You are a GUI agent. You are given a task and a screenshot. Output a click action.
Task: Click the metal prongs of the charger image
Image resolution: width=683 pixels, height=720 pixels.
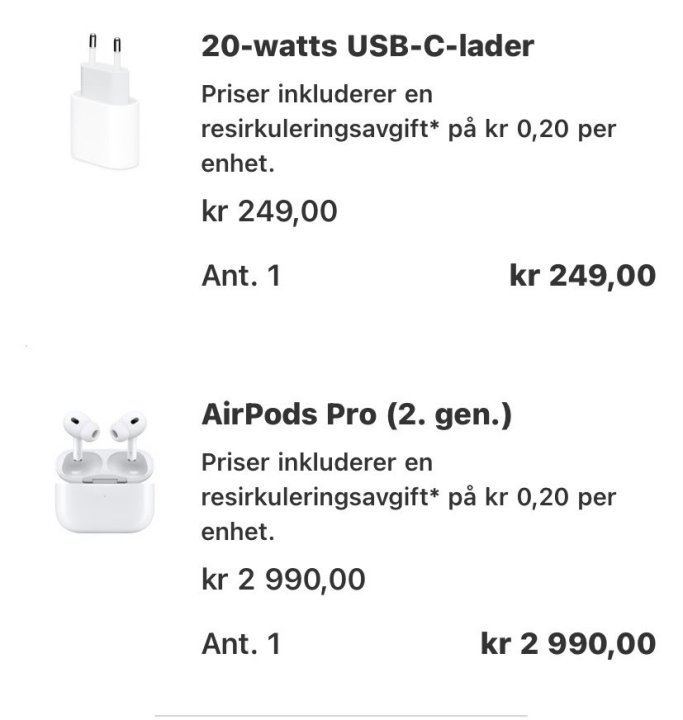tap(103, 47)
